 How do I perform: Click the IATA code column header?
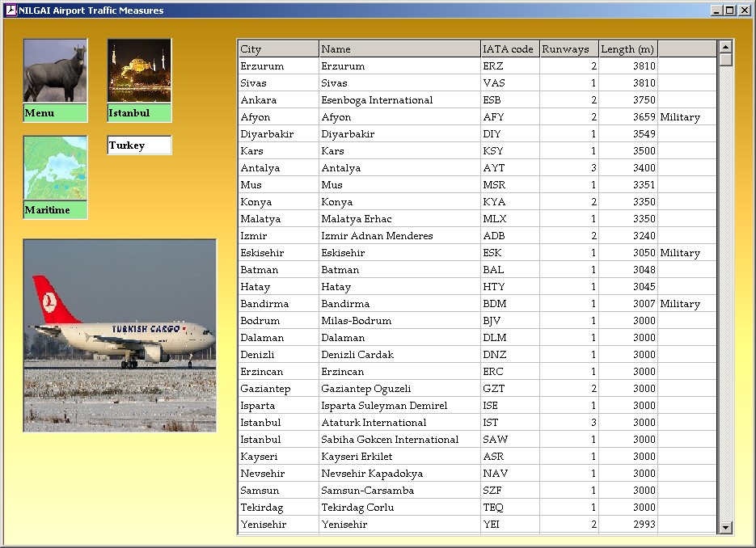click(x=509, y=49)
